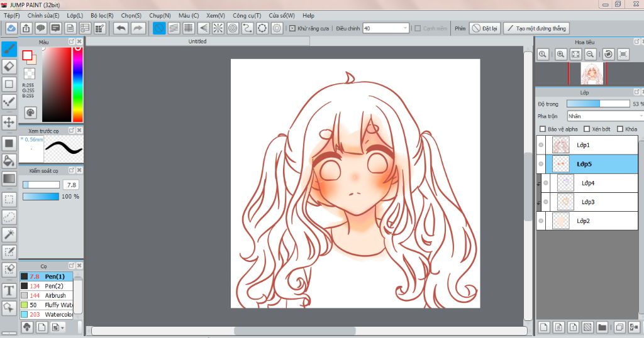Viewport: 644px width, 338px height.
Task: Enable curve snap guide
Action: pos(247,28)
